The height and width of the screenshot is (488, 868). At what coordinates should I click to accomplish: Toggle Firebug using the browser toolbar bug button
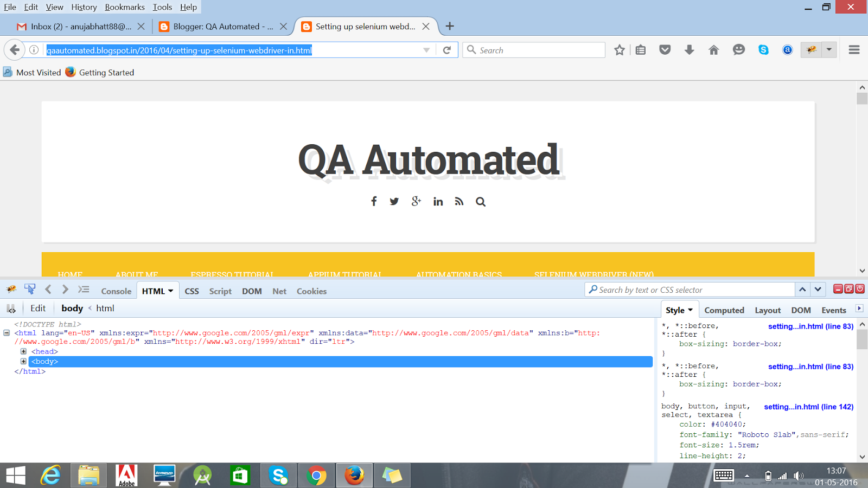[x=812, y=50]
